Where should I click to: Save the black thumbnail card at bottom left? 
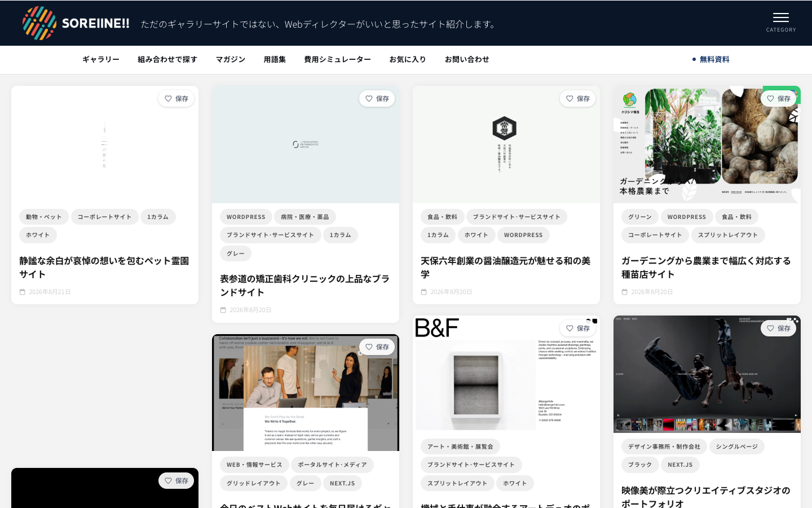(176, 481)
